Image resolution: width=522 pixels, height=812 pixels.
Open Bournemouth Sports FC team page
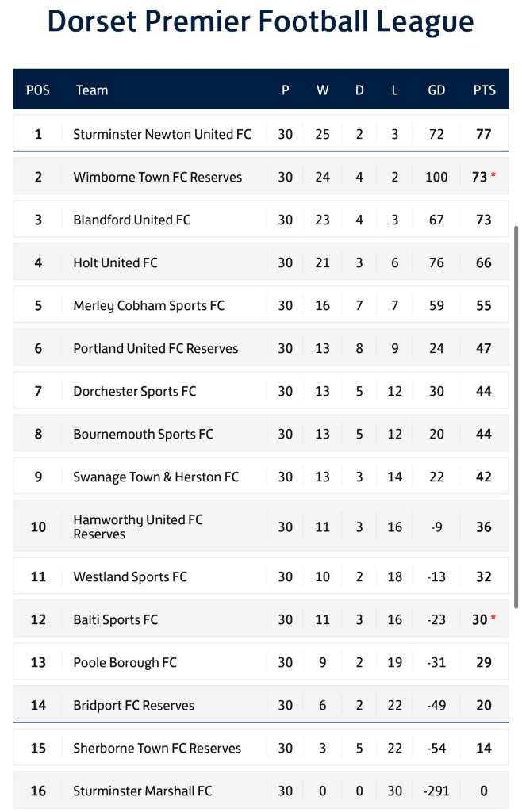pos(143,434)
